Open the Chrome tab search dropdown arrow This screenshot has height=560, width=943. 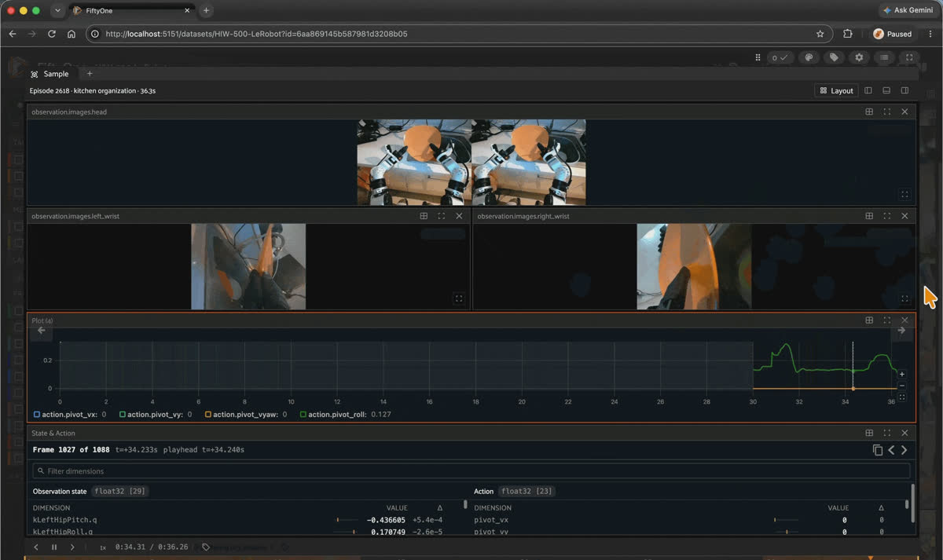coord(57,10)
